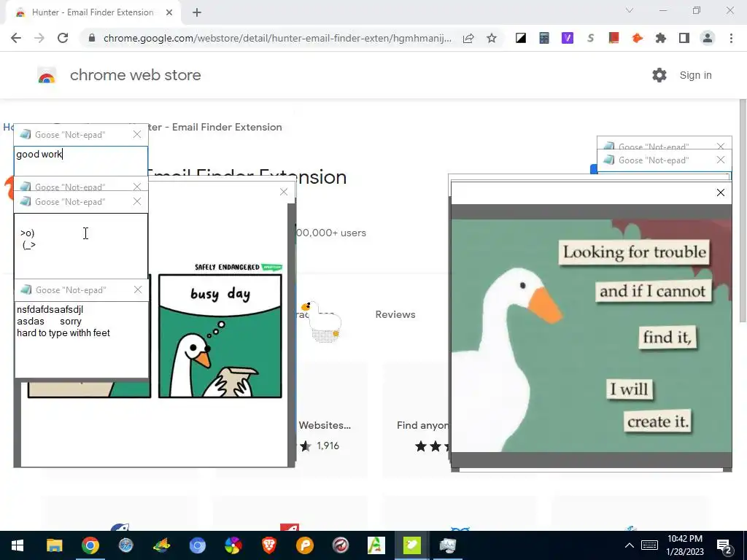The image size is (747, 560).
Task: Click the Chrome Web Store rainbow logo
Action: point(47,76)
